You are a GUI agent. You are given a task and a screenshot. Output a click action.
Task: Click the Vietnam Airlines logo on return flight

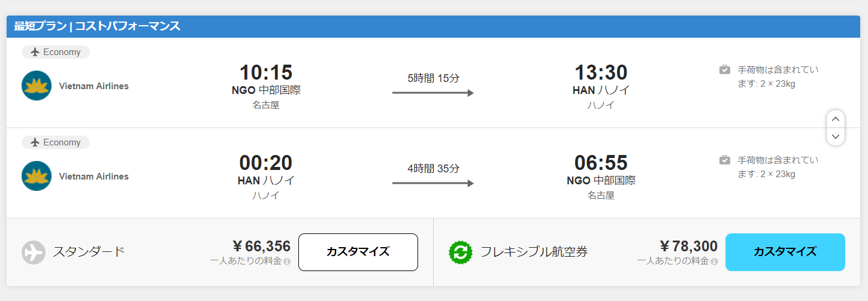pos(37,176)
